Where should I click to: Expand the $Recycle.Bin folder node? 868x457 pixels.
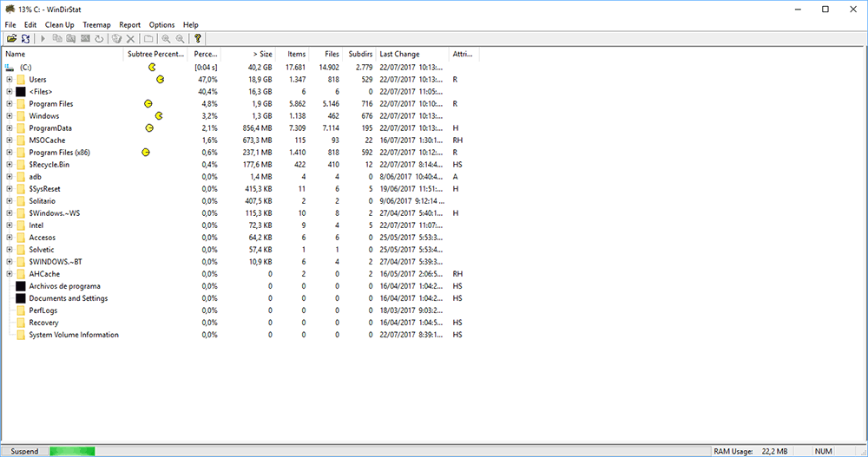click(10, 165)
